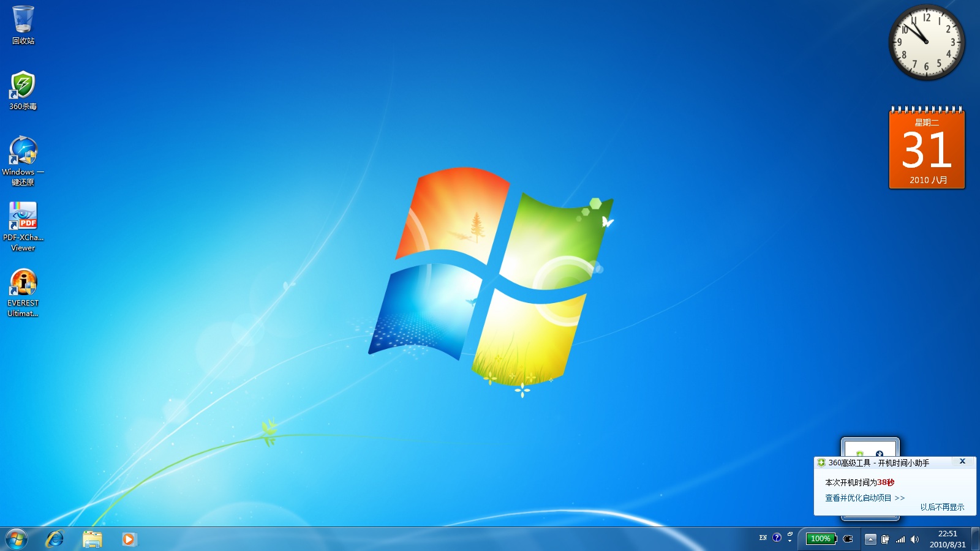Open the Recycle Bin (回收站) desktop icon

pyautogui.click(x=23, y=24)
